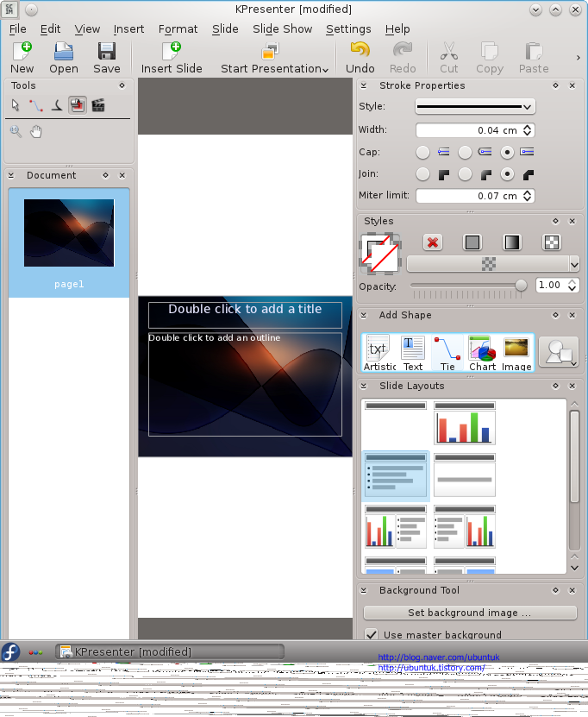Open the Format menu
This screenshot has height=717, width=588.
tap(178, 28)
